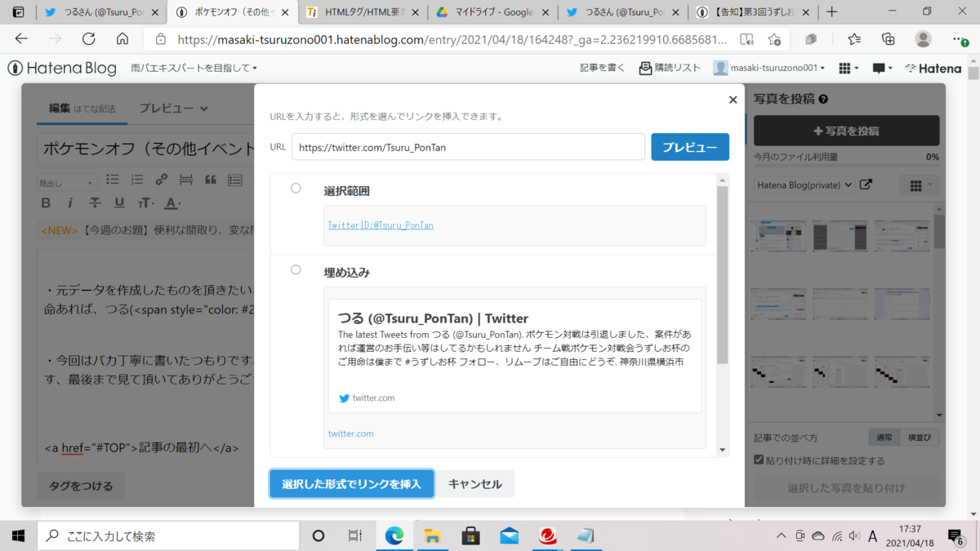The width and height of the screenshot is (980, 551).
Task: Select the bold formatting icon
Action: (x=46, y=202)
